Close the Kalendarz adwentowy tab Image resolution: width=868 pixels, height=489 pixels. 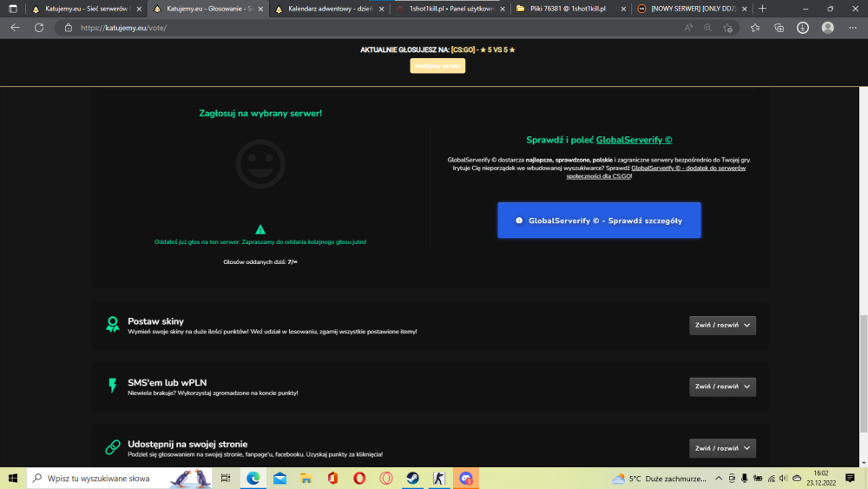[381, 9]
